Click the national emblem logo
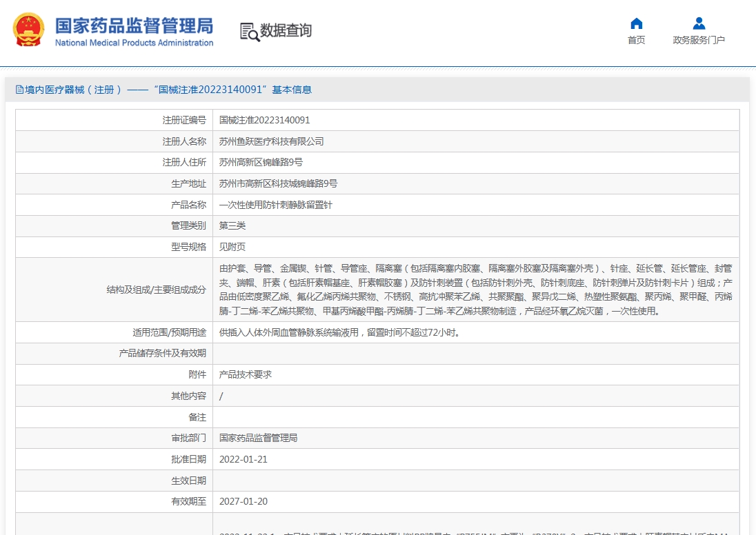Screen dimensions: 756x535 coord(28,30)
